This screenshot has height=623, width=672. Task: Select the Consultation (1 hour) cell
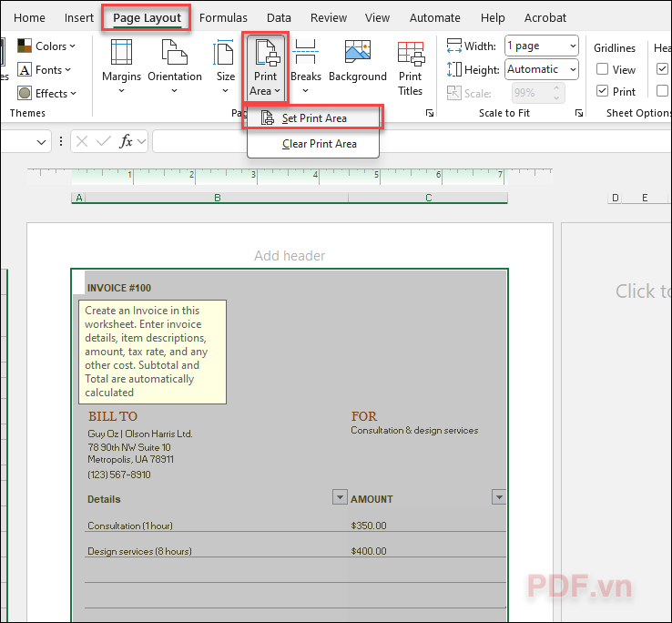pyautogui.click(x=130, y=526)
